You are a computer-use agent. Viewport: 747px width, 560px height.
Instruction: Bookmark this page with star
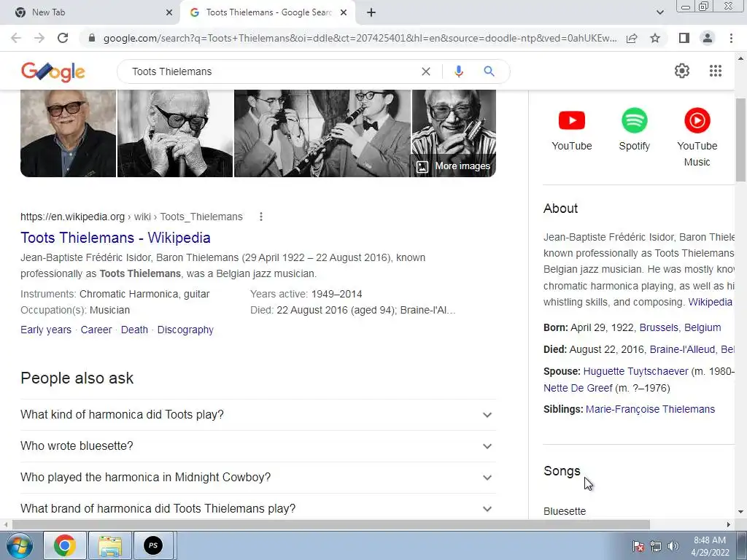click(x=655, y=38)
